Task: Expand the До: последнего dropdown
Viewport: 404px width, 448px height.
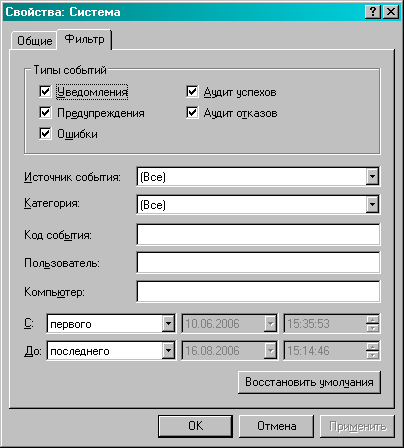Action: (x=168, y=350)
